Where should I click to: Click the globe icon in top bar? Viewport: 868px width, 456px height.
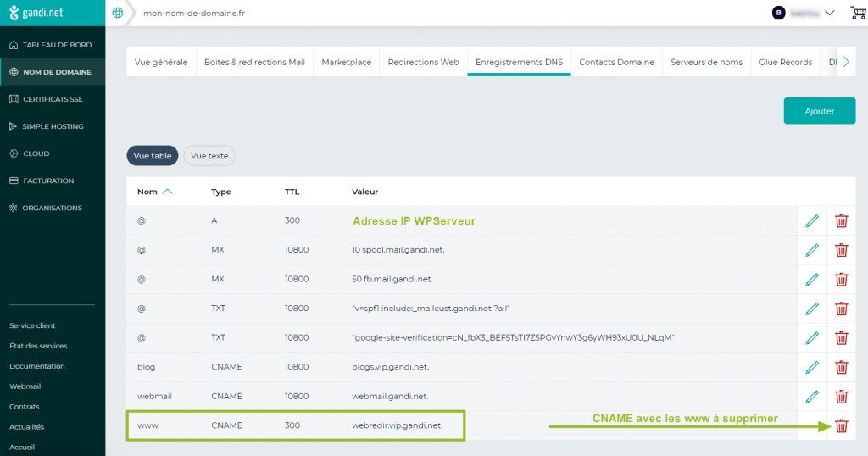(117, 13)
